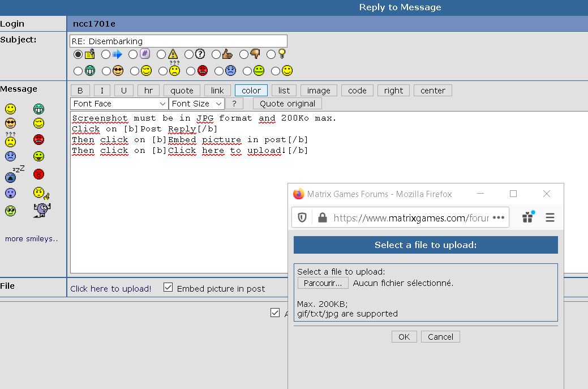The height and width of the screenshot is (389, 588).
Task: Click the ? help button
Action: click(x=234, y=104)
